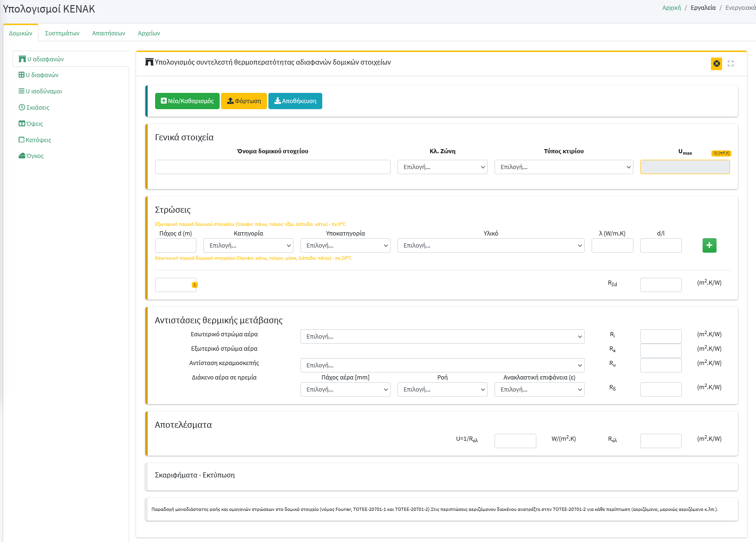Select U διαφανών grid icon
The height and width of the screenshot is (542, 756).
click(21, 75)
